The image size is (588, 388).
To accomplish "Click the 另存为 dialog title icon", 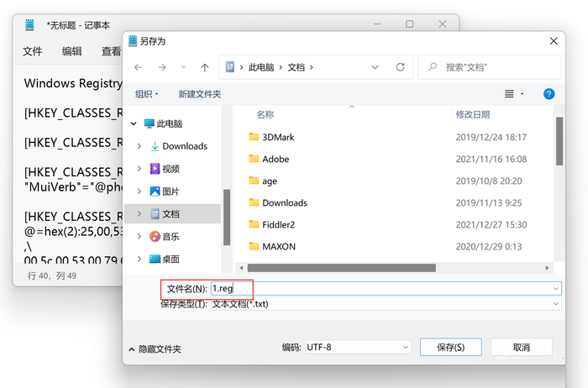I will [133, 41].
